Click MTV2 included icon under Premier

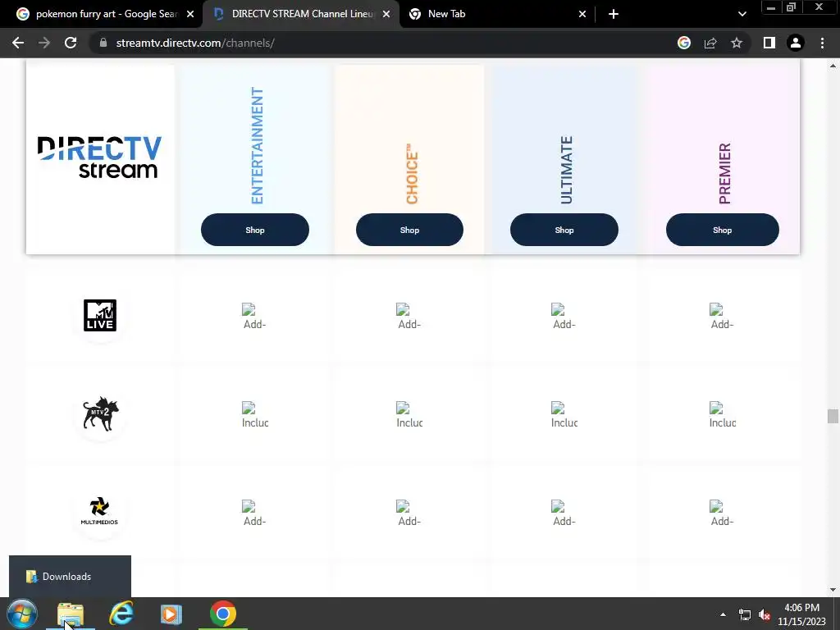(722, 415)
